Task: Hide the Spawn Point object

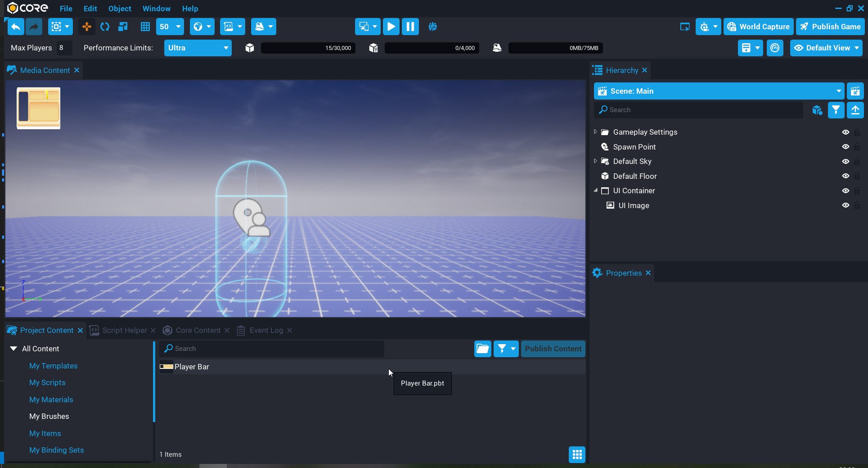Action: coord(846,147)
